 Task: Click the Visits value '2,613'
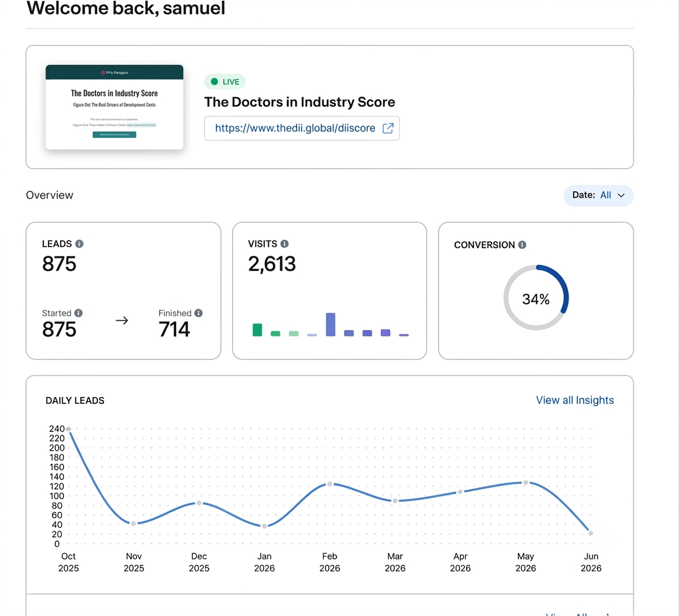click(272, 264)
